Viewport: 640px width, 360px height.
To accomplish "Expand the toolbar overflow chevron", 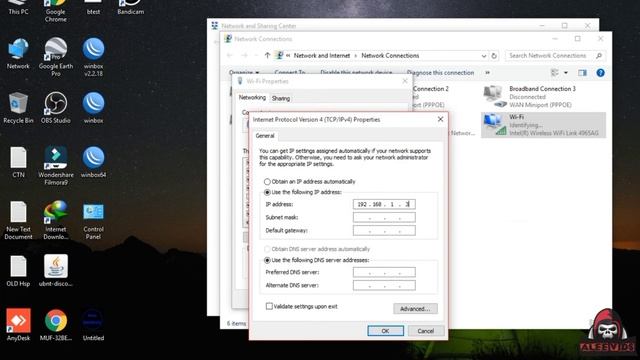I will (x=487, y=73).
